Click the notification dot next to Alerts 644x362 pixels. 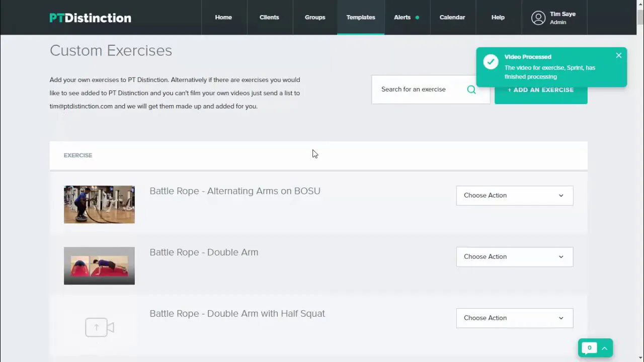pos(417,17)
